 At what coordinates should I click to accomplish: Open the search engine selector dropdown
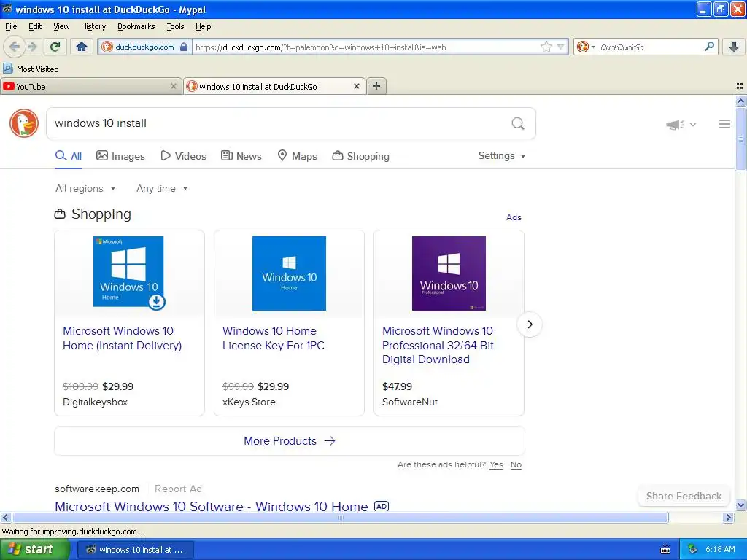pyautogui.click(x=586, y=47)
